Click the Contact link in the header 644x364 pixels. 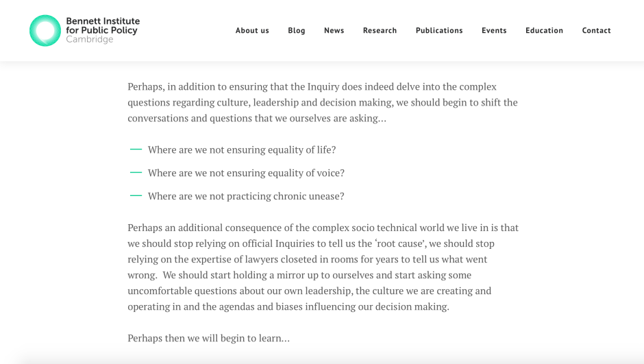[596, 30]
